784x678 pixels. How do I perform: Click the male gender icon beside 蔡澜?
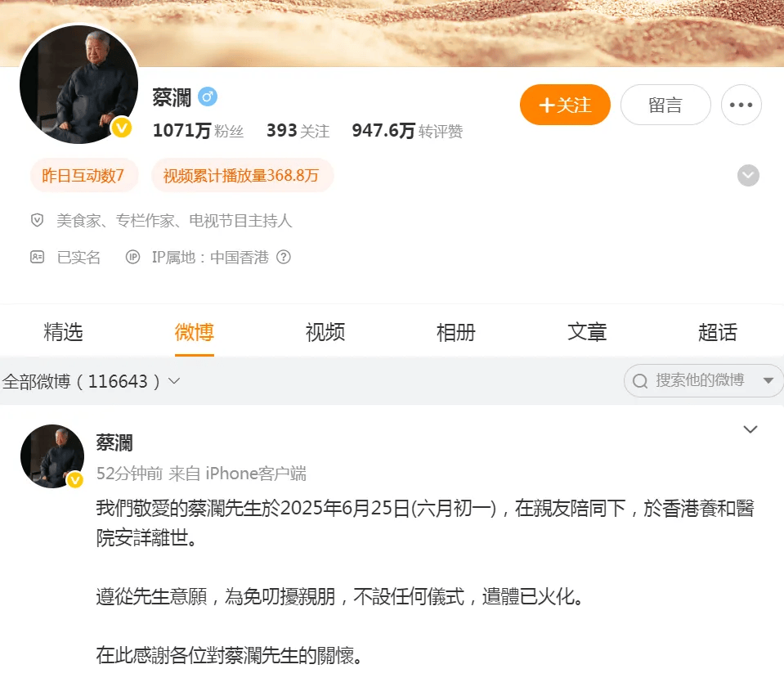[x=208, y=97]
